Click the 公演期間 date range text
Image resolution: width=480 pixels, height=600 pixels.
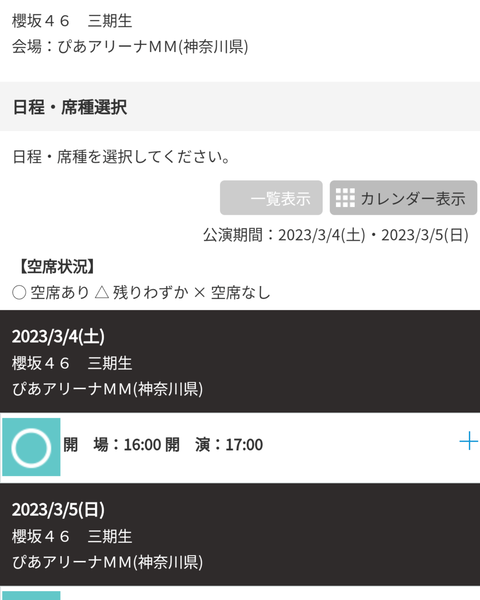pyautogui.click(x=336, y=235)
